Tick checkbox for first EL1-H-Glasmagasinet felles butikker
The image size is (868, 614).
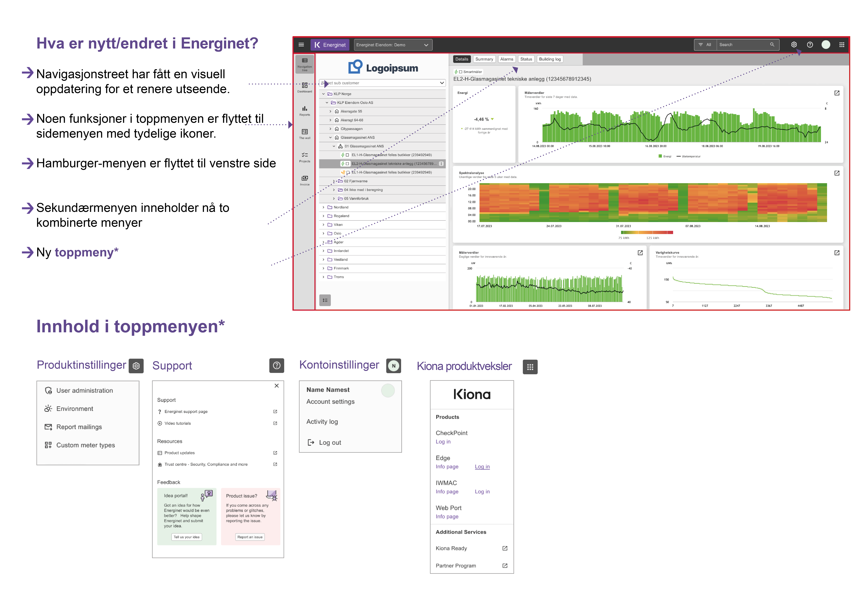tap(347, 155)
